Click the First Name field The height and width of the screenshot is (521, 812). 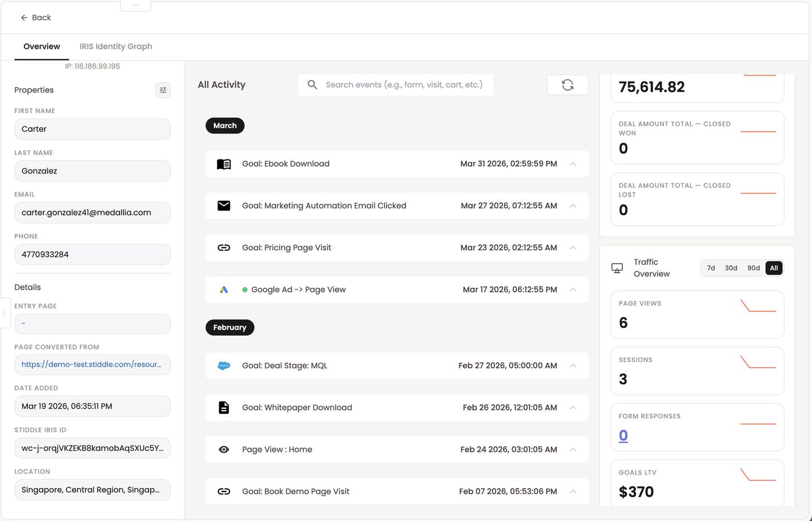tap(92, 129)
